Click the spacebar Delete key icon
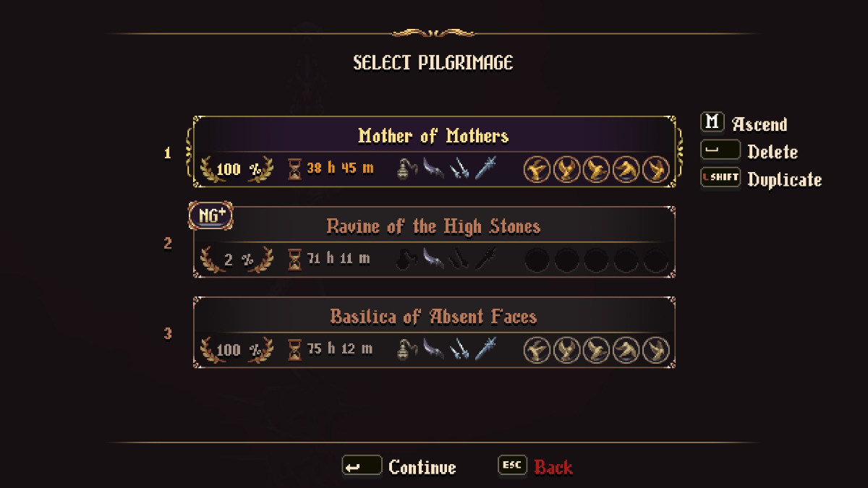The image size is (868, 488). click(720, 150)
